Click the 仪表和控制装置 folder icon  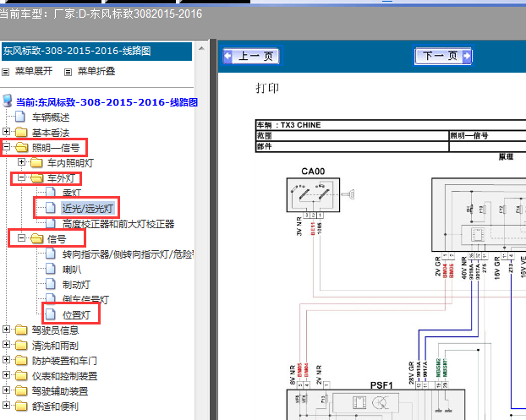(x=21, y=375)
